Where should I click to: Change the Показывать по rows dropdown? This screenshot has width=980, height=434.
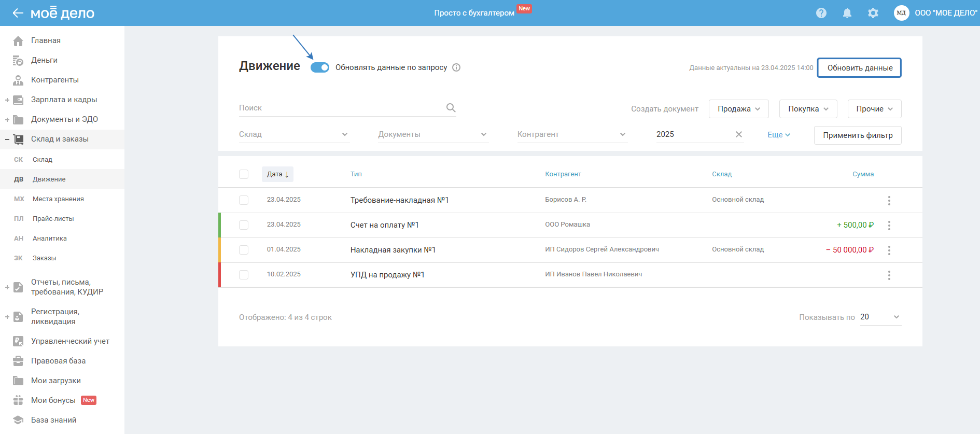point(880,317)
